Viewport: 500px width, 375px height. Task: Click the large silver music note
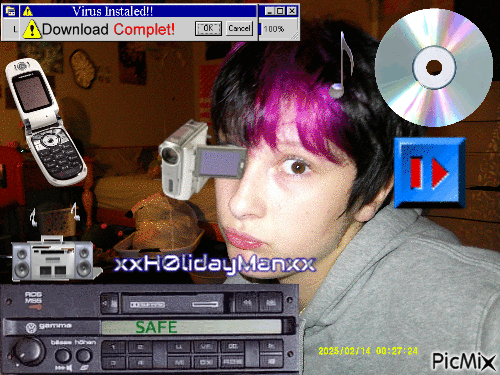(342, 65)
